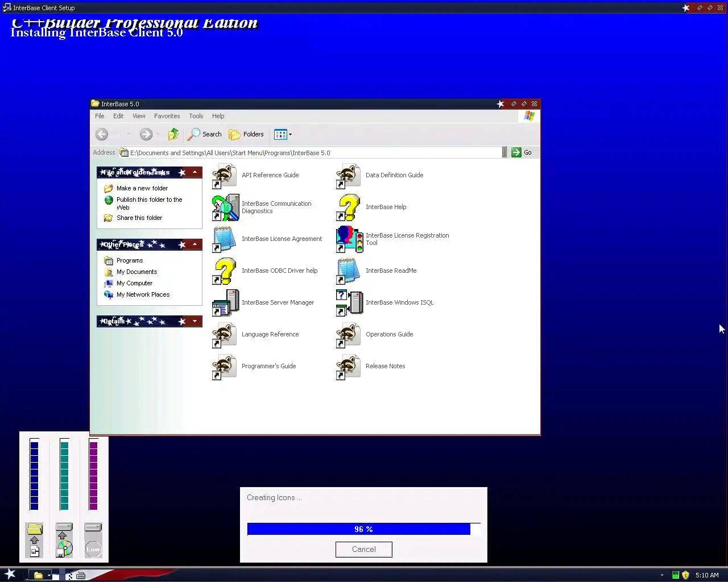Image resolution: width=728 pixels, height=582 pixels.
Task: Click the Windows flag logo in explorer
Action: (x=530, y=116)
